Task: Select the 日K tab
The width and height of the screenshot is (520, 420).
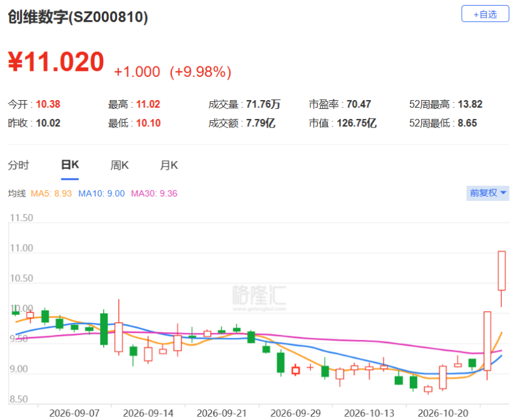Action: point(70,165)
